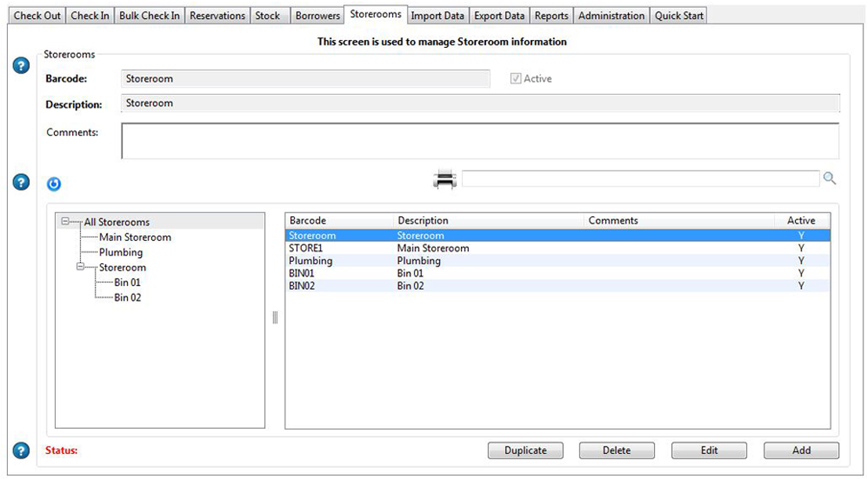Click help icon next to the refresh button
Image resolution: width=868 pixels, height=479 pixels.
[x=22, y=183]
